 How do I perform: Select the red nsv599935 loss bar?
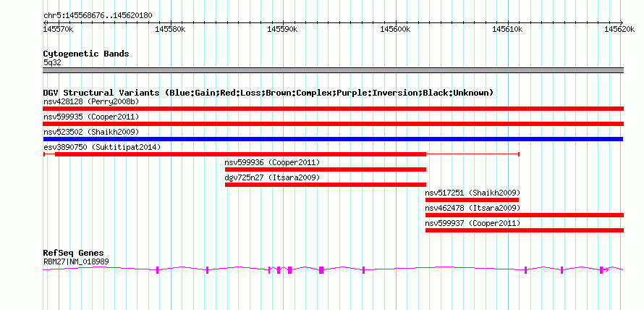(x=333, y=124)
